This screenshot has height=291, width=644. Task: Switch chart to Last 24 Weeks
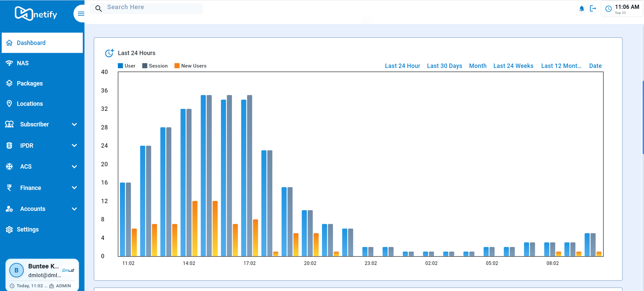pyautogui.click(x=513, y=66)
